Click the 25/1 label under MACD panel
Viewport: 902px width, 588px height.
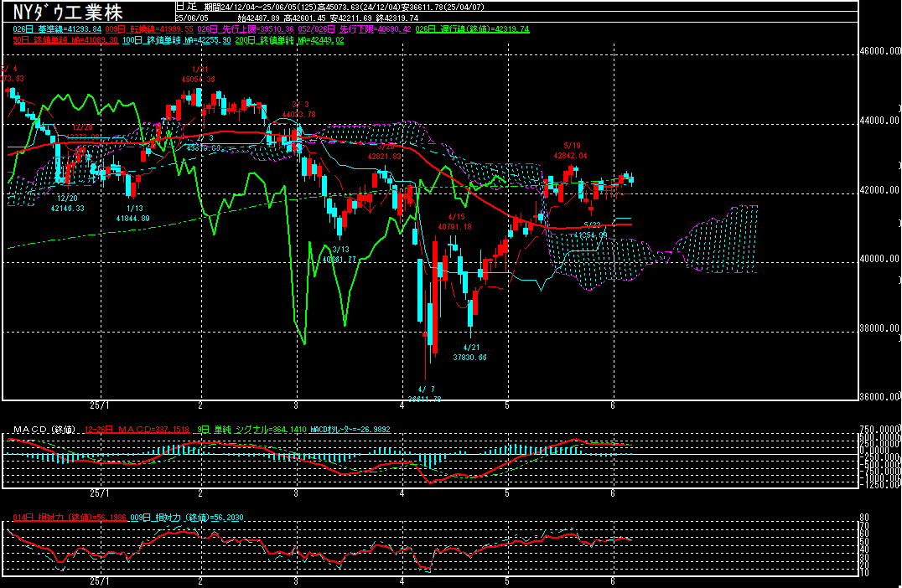coord(99,493)
